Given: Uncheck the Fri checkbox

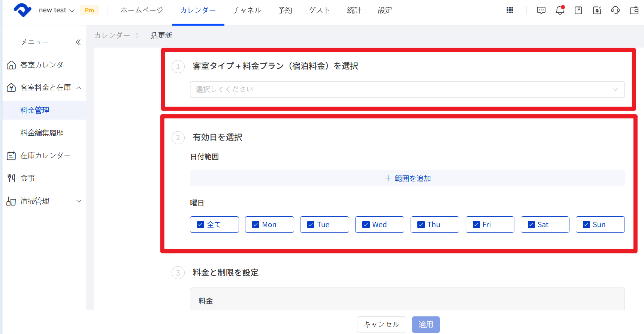Looking at the screenshot, I should tap(476, 225).
